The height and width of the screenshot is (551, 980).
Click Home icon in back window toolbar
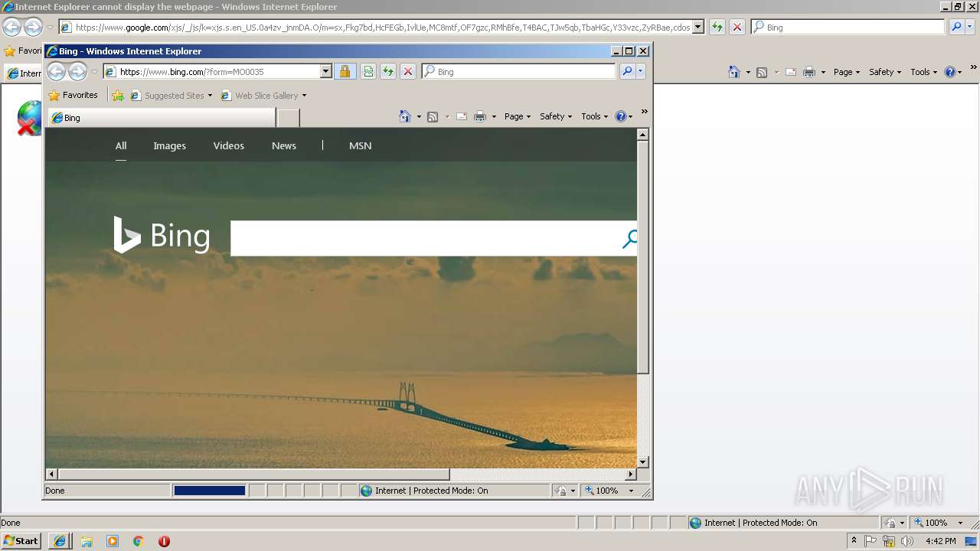pos(734,72)
